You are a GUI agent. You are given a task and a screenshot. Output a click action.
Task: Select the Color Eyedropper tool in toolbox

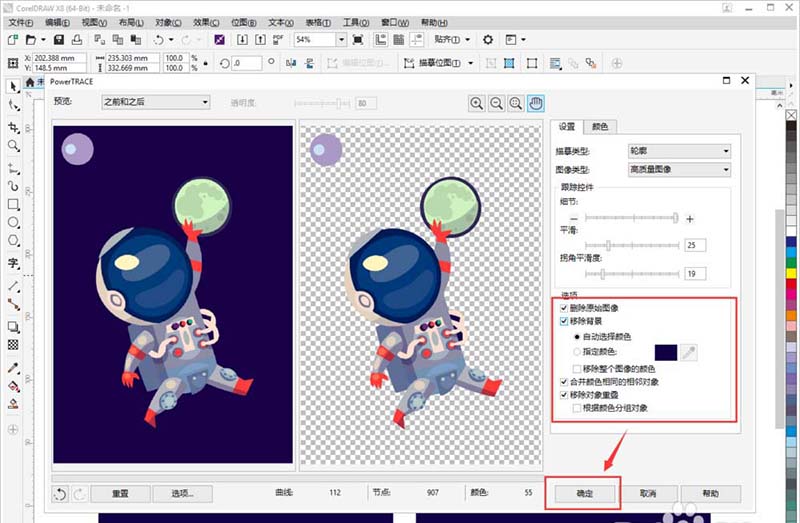click(13, 368)
